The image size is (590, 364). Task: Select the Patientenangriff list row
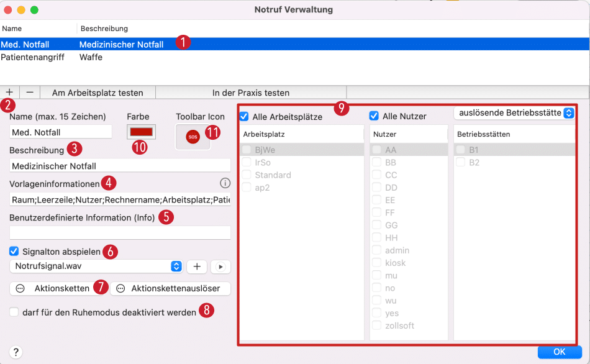click(x=294, y=57)
